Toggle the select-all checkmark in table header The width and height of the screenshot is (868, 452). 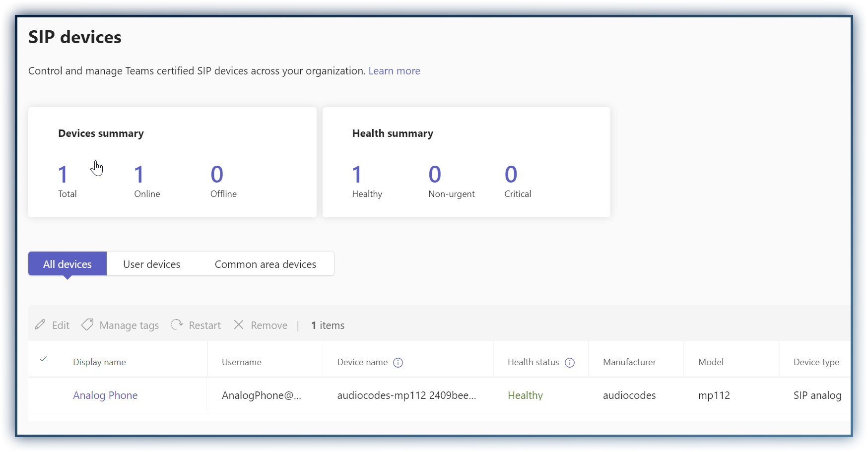[x=43, y=359]
